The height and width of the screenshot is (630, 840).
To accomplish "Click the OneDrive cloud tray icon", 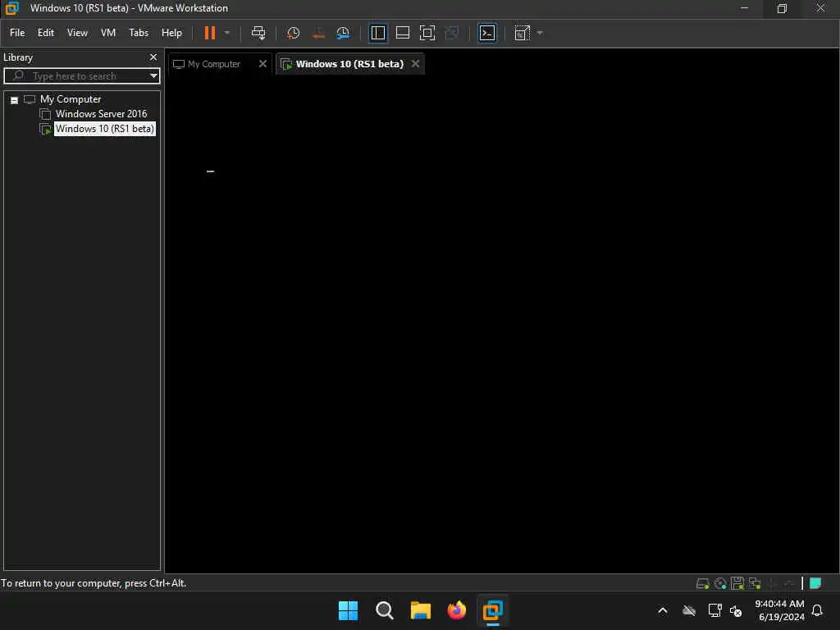I will click(x=689, y=610).
